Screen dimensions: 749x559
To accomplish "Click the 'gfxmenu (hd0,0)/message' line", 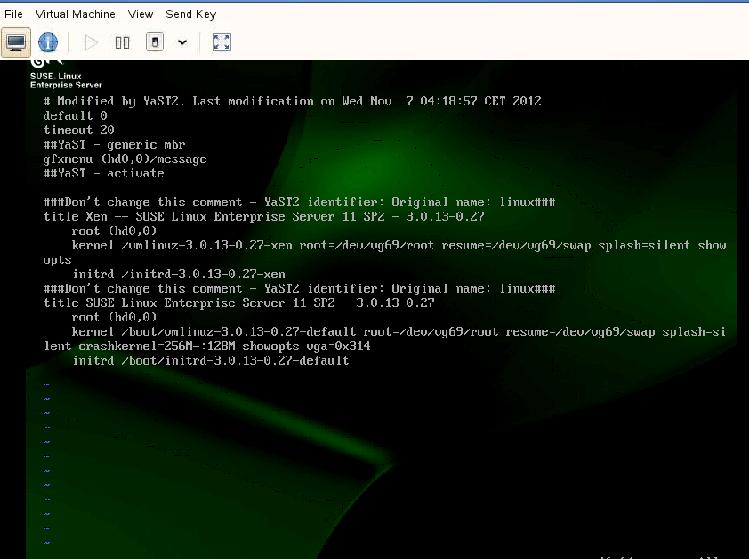I will 125,159.
